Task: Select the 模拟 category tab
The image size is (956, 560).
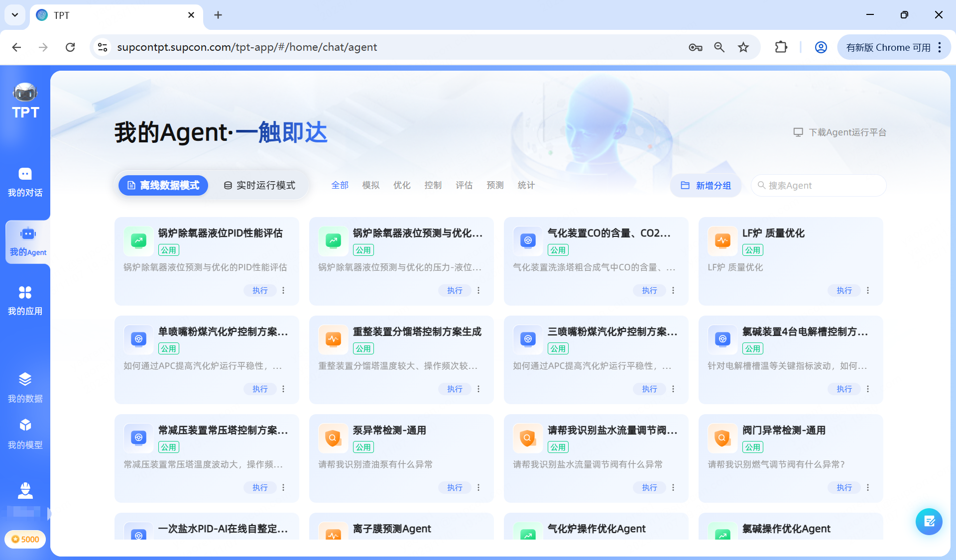Action: (x=370, y=185)
